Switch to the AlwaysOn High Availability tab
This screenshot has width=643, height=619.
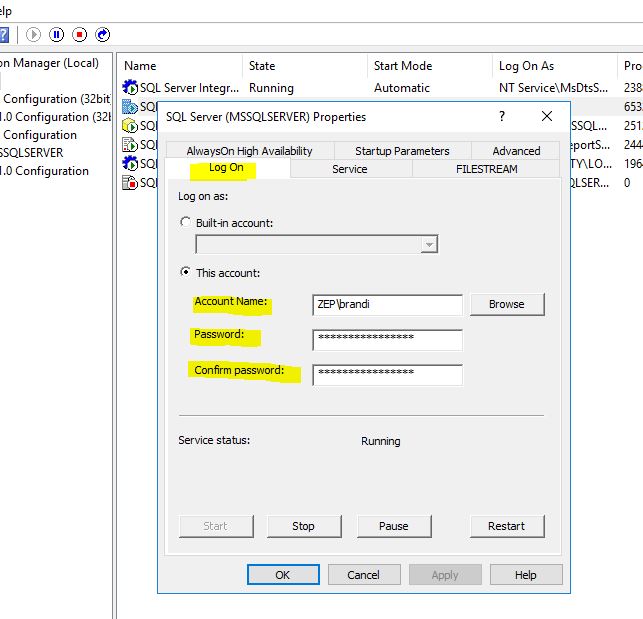click(249, 151)
